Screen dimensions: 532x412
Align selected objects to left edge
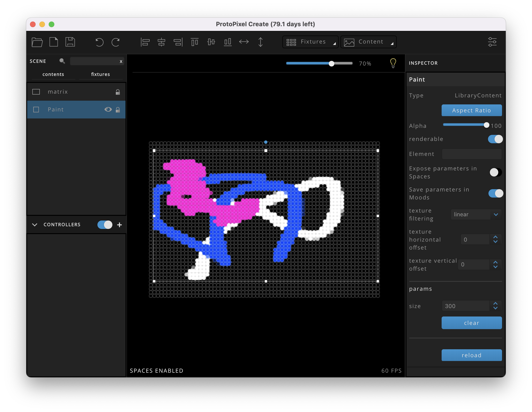pos(145,42)
